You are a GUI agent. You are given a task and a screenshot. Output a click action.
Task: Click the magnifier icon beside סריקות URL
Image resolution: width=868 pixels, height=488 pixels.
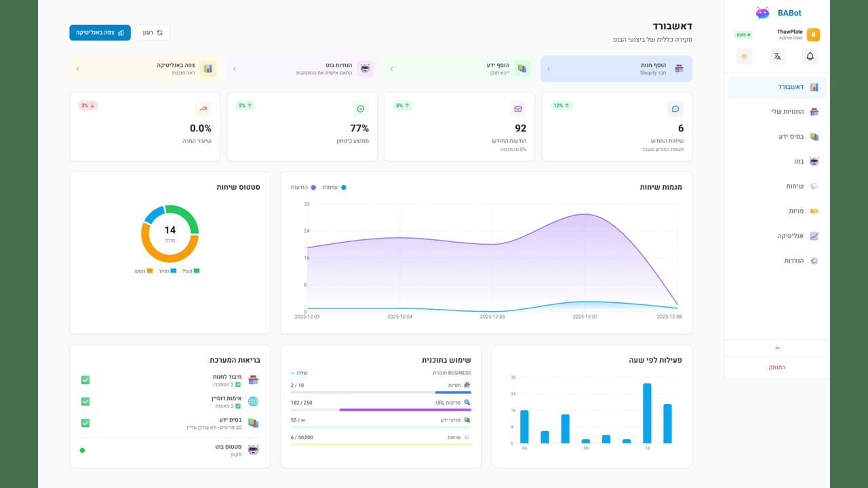[x=467, y=403]
